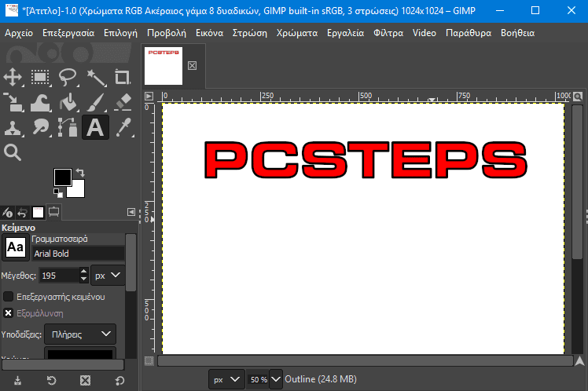This screenshot has height=391, width=588.
Task: Click the Aa font selector button
Action: pyautogui.click(x=16, y=247)
